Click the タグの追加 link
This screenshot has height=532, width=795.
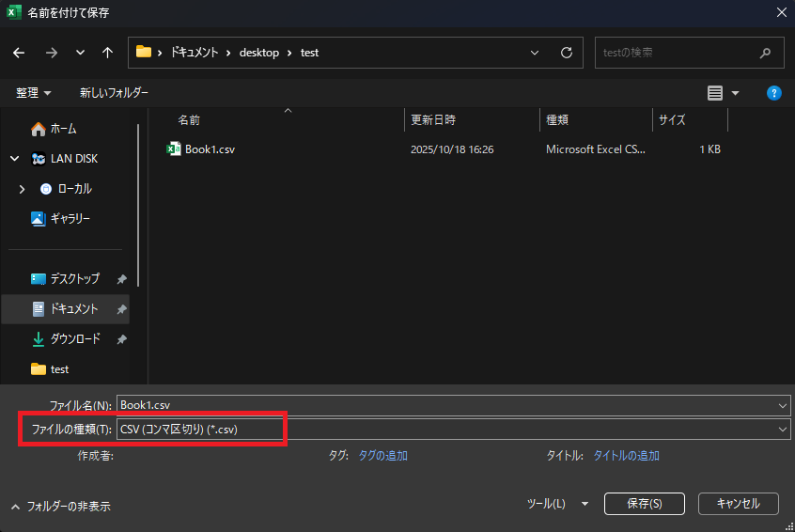382,456
